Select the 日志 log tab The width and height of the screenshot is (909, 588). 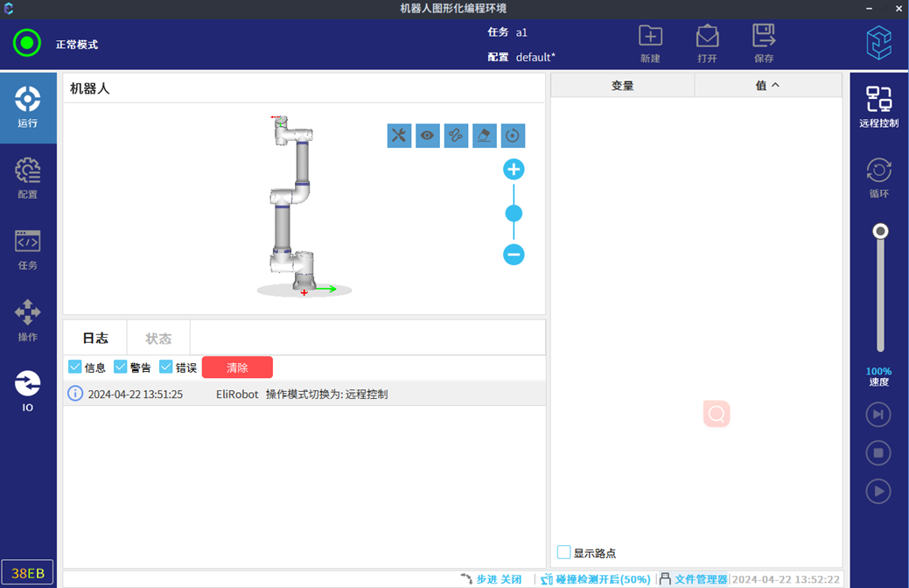click(x=95, y=338)
